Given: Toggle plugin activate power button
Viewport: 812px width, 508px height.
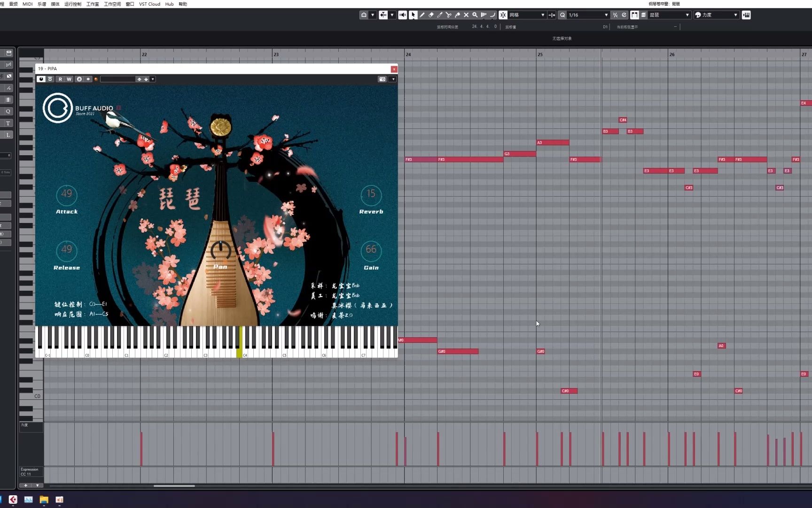Looking at the screenshot, I should tap(41, 79).
